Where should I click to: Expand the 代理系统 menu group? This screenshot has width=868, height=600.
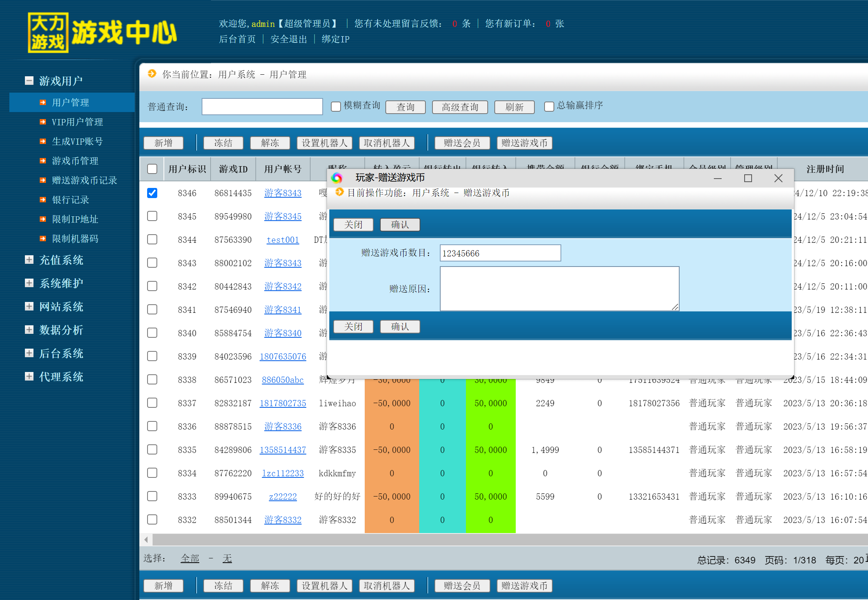[29, 376]
